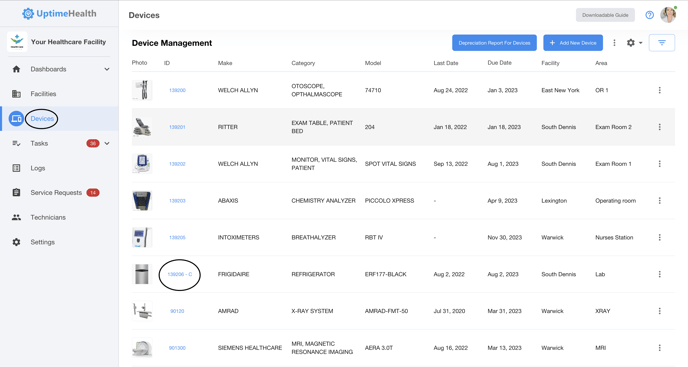Image resolution: width=688 pixels, height=367 pixels.
Task: Open device ID 90120 link
Action: (x=177, y=311)
